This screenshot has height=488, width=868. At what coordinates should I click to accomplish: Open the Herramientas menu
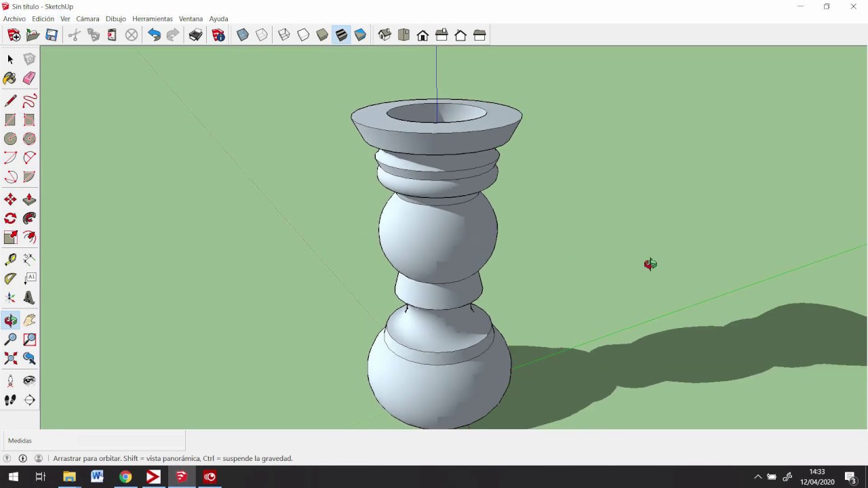[x=153, y=19]
